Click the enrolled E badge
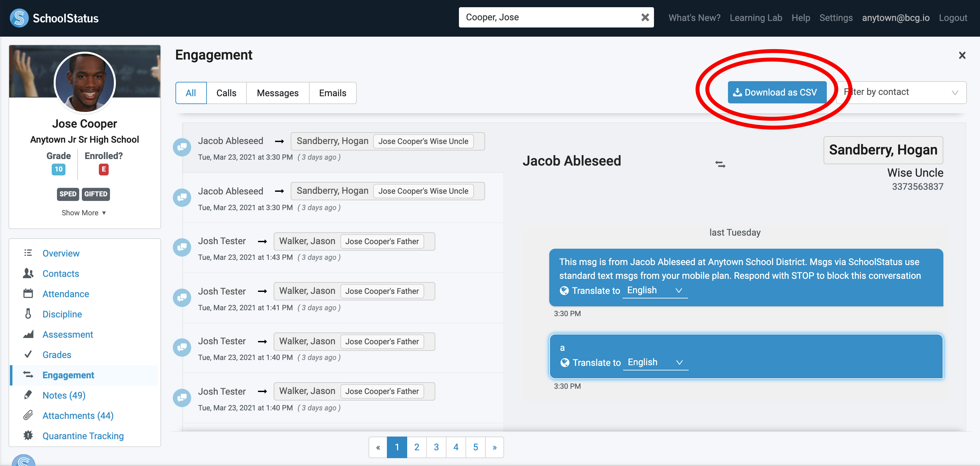The height and width of the screenshot is (466, 980). 103,169
